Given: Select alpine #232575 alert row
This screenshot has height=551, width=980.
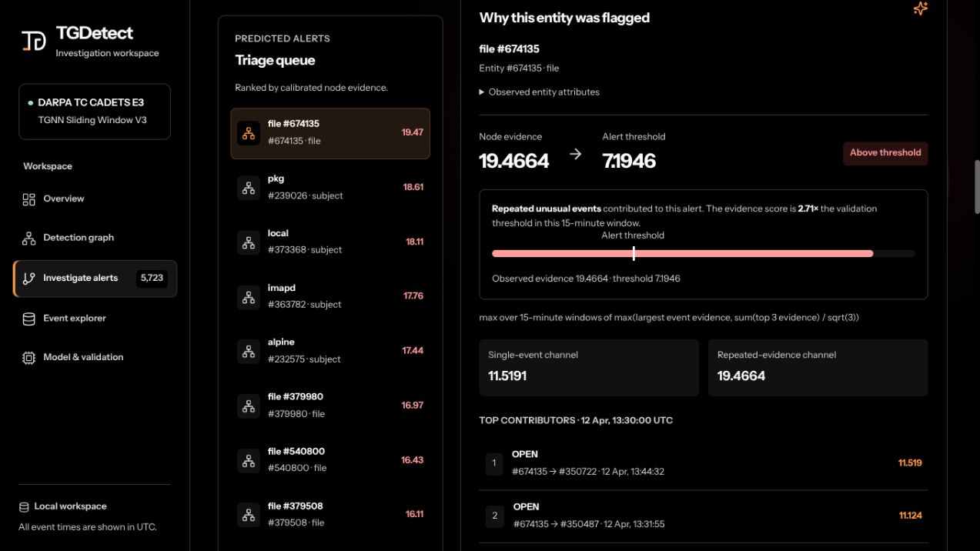Looking at the screenshot, I should pos(330,351).
